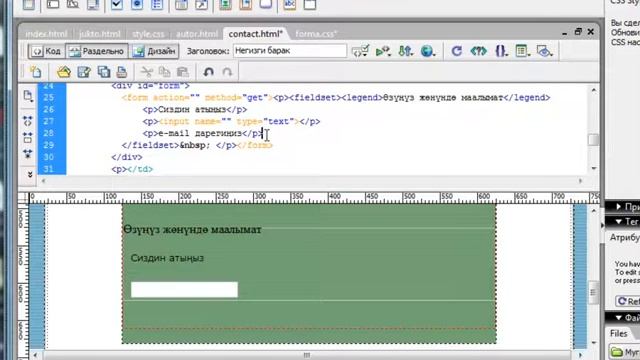Save all open documents
640x360 pixels.
[104, 72]
